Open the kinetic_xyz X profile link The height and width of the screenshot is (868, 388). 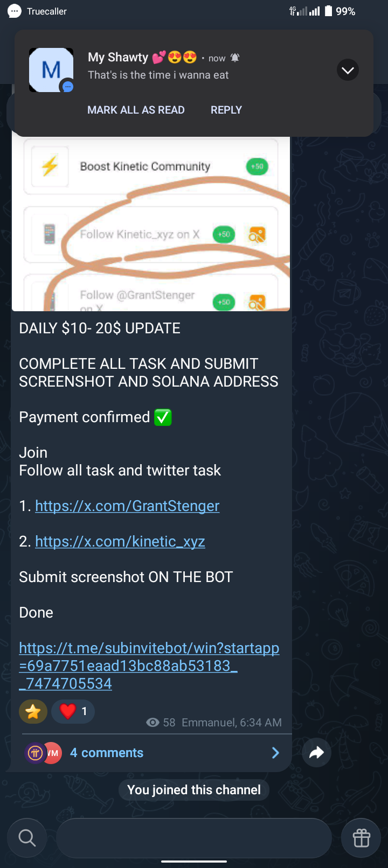coord(120,542)
